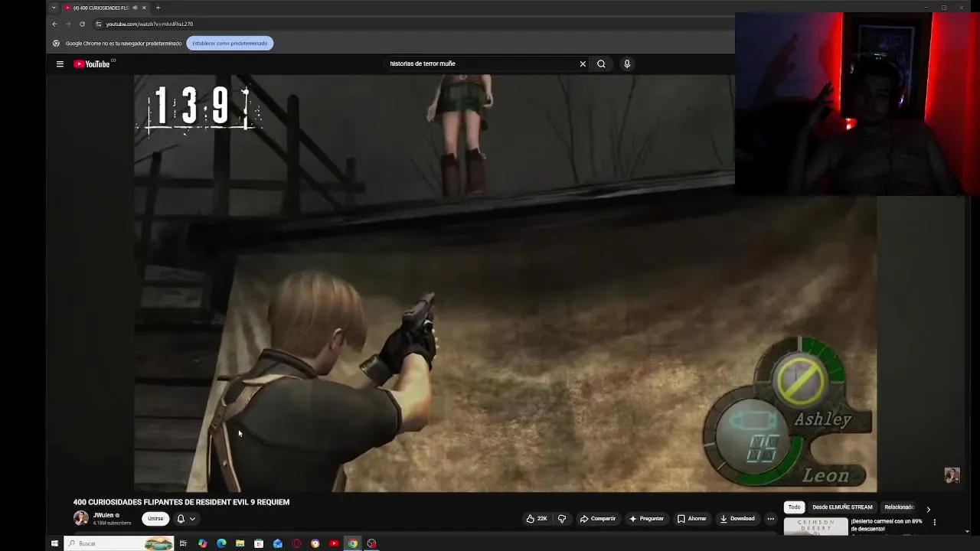
Task: Click the small avatar overlay on the video
Action: click(952, 475)
